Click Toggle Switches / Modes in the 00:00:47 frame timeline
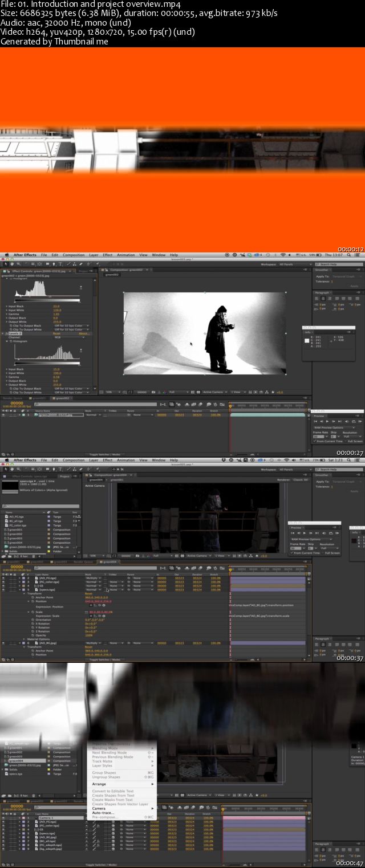Image resolution: width=365 pixels, height=868 pixels. pyautogui.click(x=102, y=866)
